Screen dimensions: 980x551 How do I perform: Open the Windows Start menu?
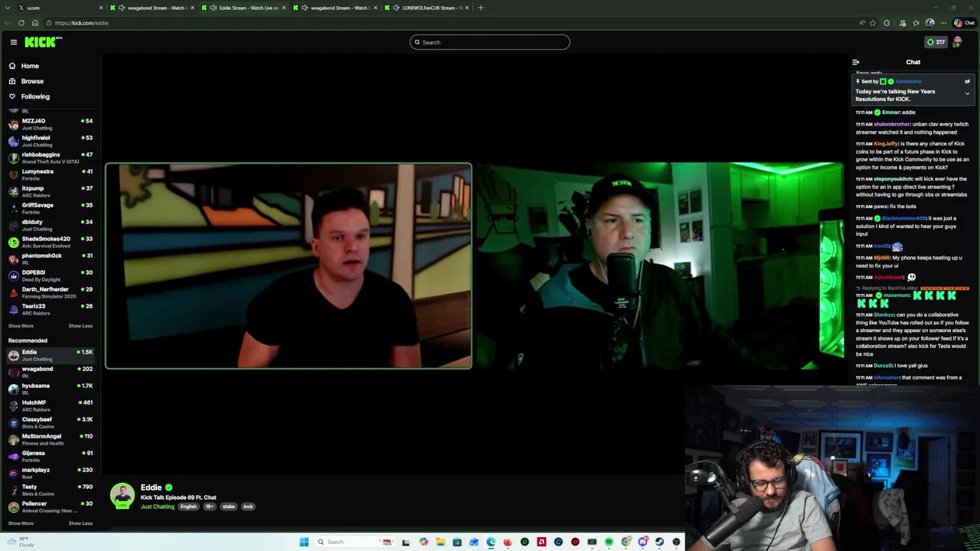click(x=304, y=542)
